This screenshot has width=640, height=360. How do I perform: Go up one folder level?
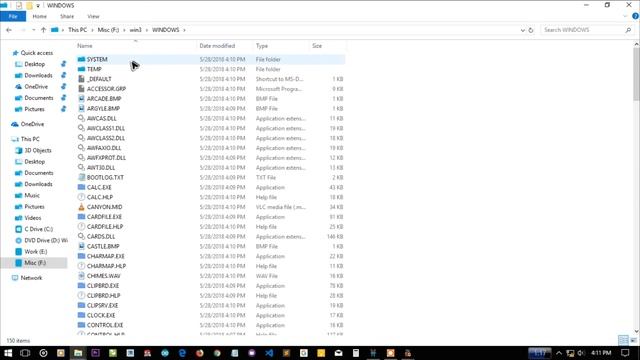[43, 30]
